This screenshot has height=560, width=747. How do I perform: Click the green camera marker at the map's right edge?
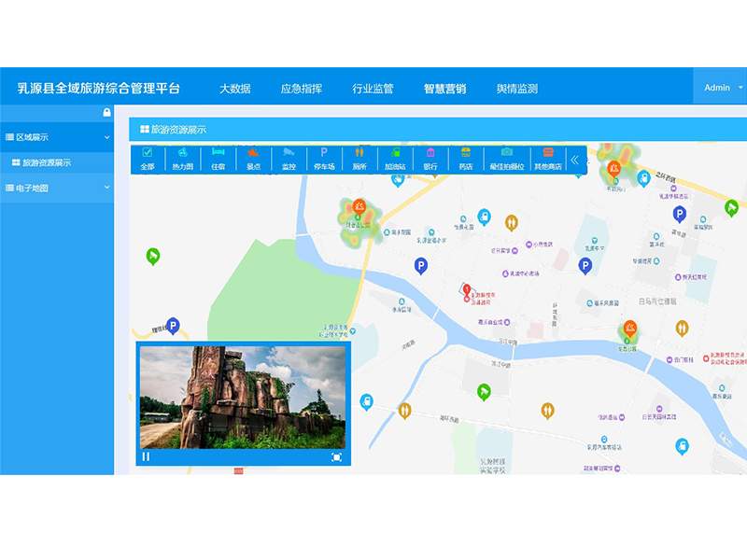pos(731,208)
